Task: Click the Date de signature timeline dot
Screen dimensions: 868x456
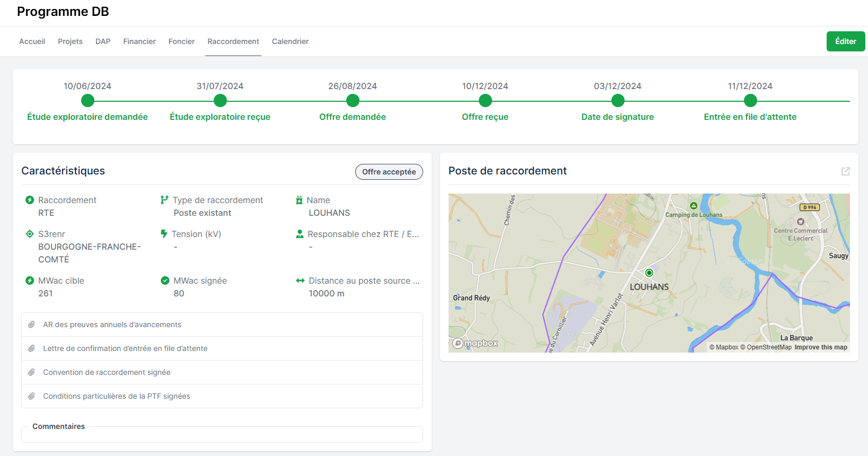Action: point(618,101)
